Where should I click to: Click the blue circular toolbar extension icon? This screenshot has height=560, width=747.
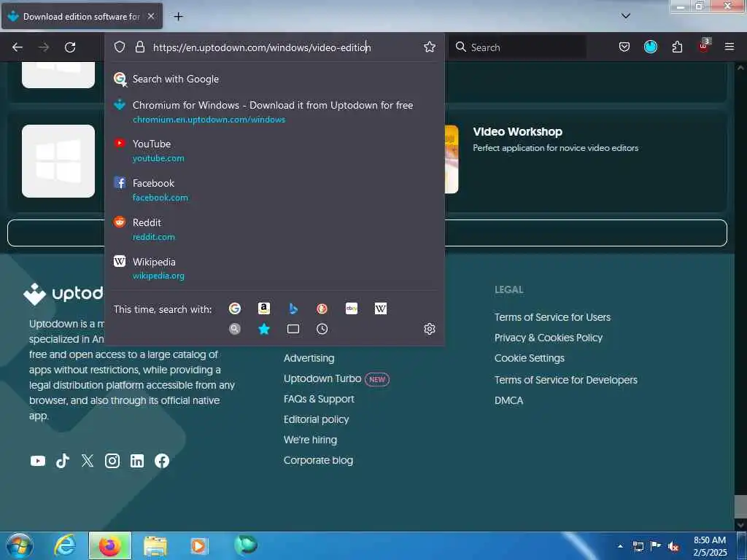[x=650, y=47]
